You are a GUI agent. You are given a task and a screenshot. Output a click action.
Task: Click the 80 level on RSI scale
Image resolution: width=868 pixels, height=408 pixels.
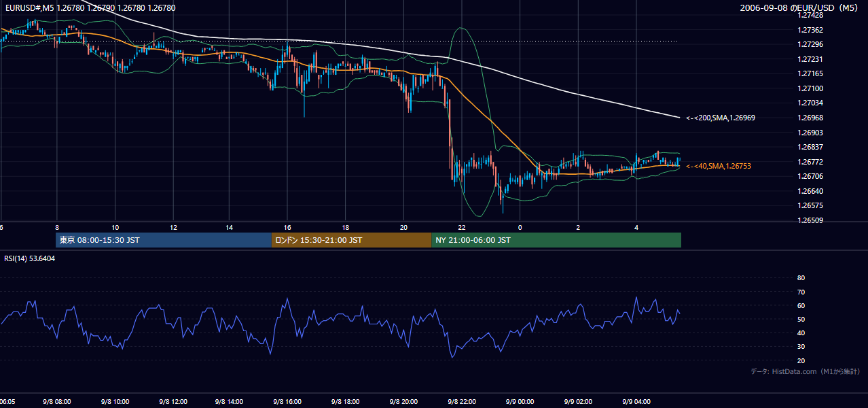[x=801, y=278]
